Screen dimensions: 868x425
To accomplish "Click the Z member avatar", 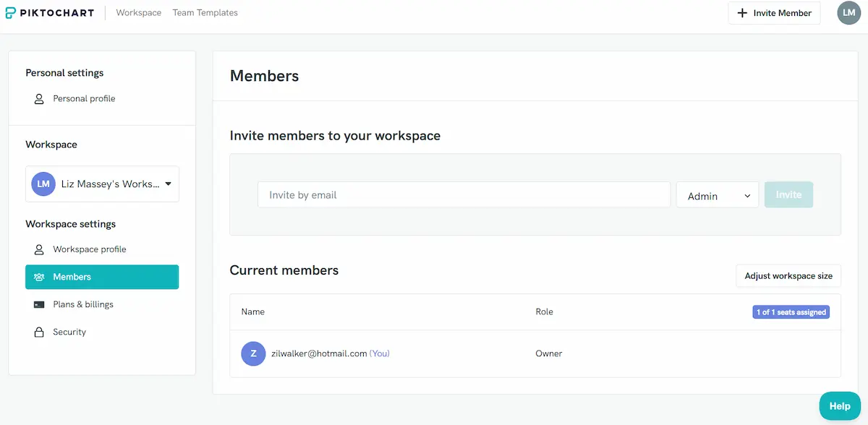I will pos(253,353).
